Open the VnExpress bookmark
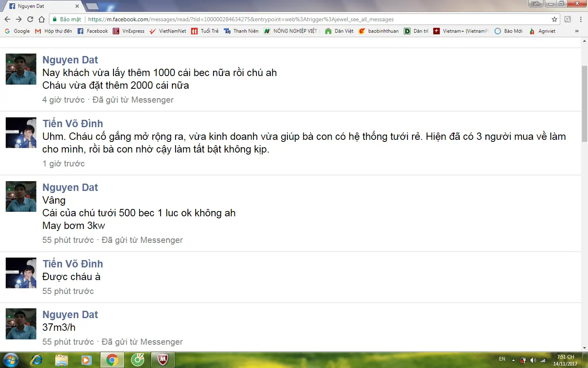The height and width of the screenshot is (368, 588). tap(129, 31)
